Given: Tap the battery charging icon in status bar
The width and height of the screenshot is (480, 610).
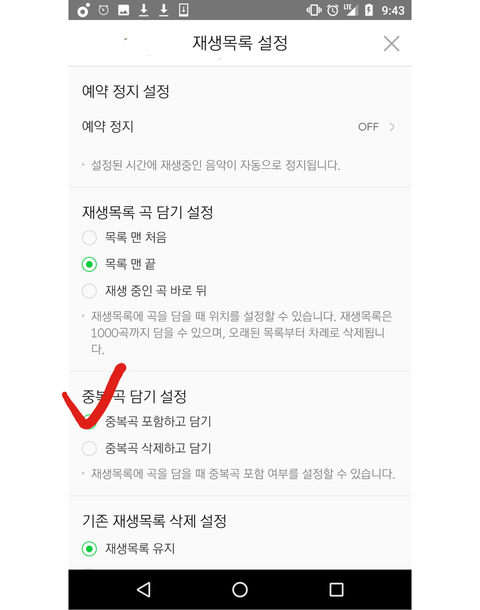Looking at the screenshot, I should point(369,10).
